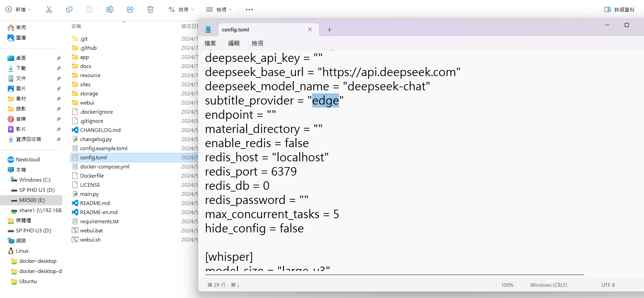Add a new Notepad tab
The height and width of the screenshot is (298, 644).
tap(329, 30)
